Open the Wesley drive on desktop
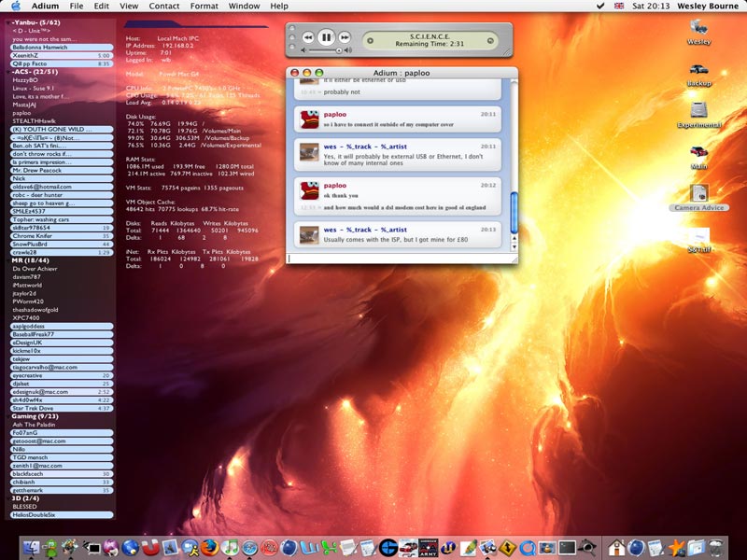The height and width of the screenshot is (560, 747). coord(698,29)
